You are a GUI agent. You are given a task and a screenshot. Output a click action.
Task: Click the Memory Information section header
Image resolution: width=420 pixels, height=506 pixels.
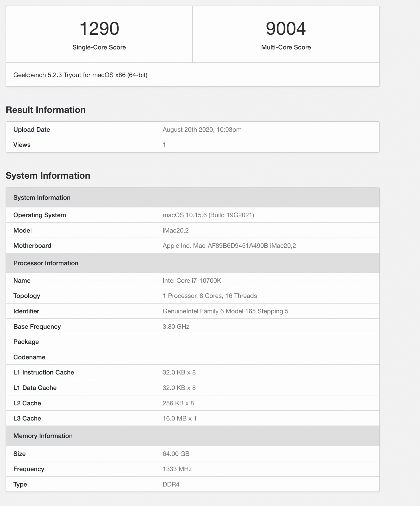[43, 436]
